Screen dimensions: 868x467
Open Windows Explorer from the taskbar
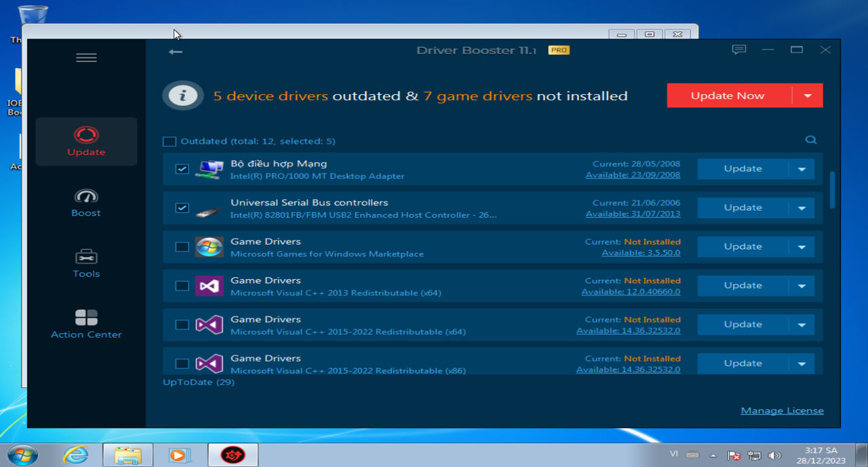click(127, 455)
